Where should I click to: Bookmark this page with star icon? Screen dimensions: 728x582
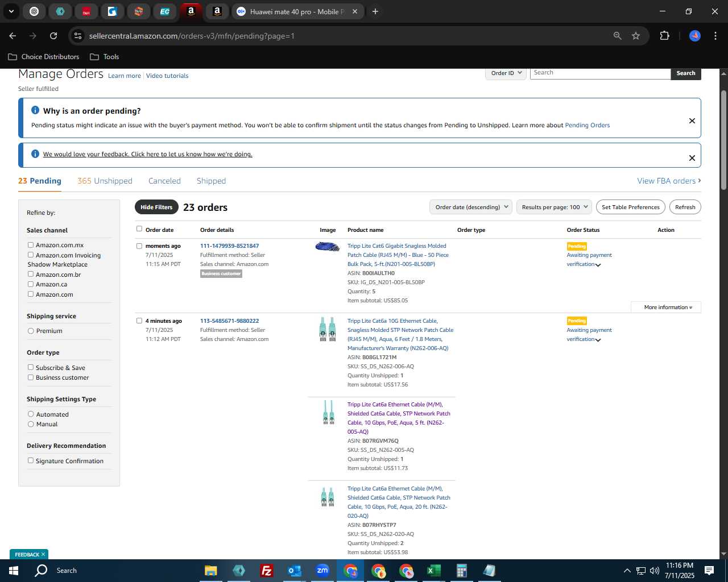point(636,36)
